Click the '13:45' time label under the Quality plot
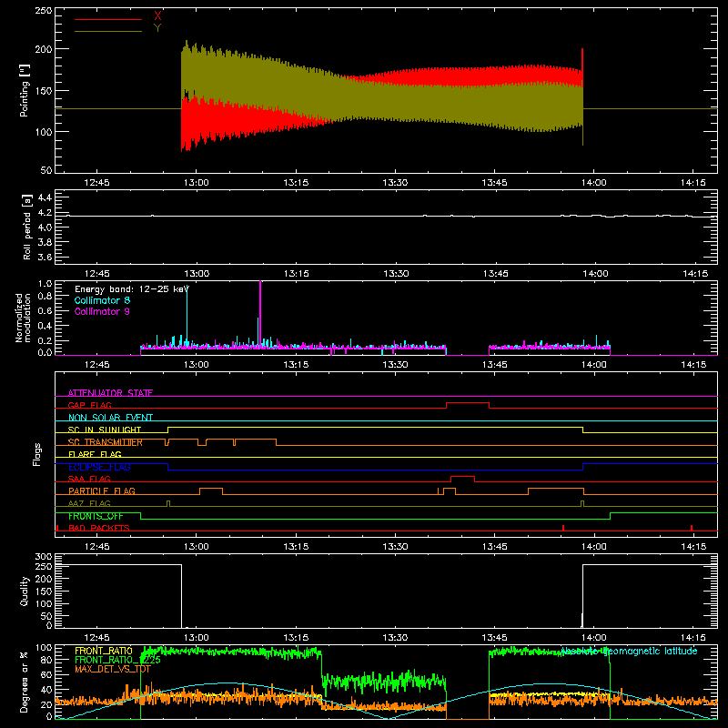728x728 pixels. [495, 638]
